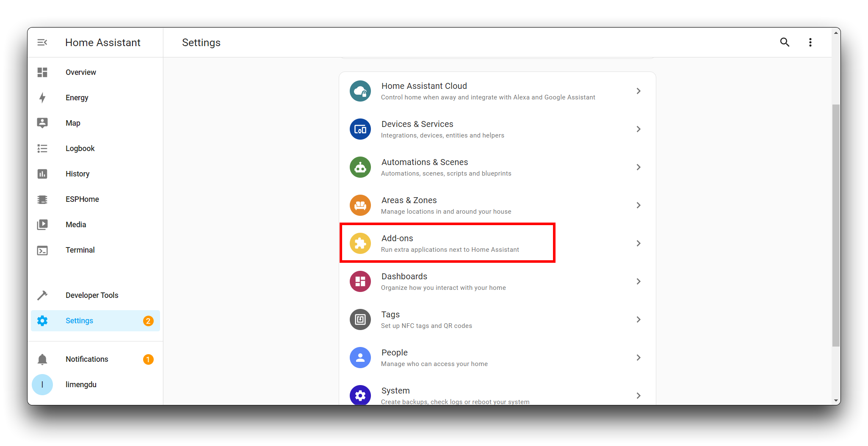Image resolution: width=868 pixels, height=446 pixels.
Task: Click the limengdu user avatar
Action: 42,385
